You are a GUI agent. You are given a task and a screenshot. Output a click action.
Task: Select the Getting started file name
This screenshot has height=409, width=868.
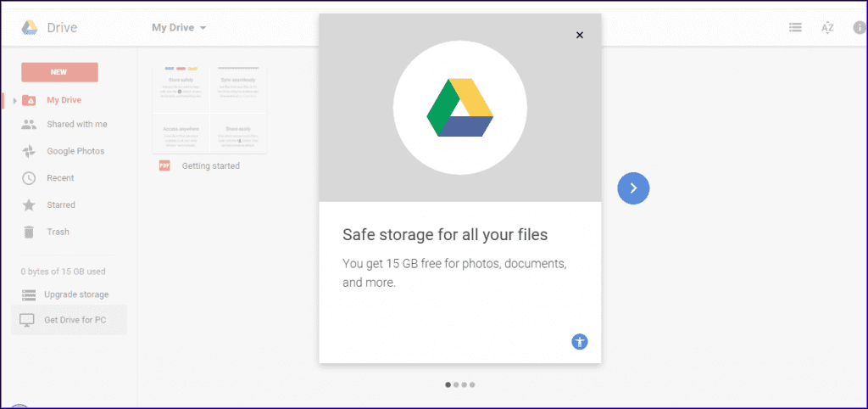click(211, 165)
